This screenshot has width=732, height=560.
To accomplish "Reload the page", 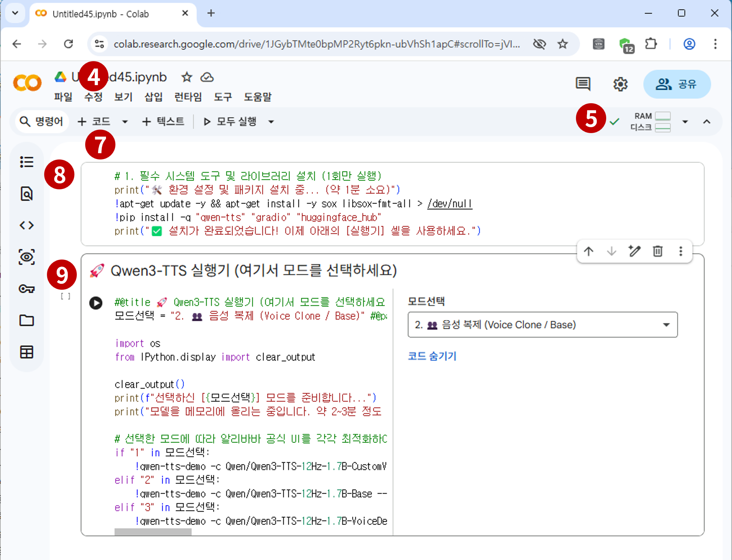I will point(68,44).
